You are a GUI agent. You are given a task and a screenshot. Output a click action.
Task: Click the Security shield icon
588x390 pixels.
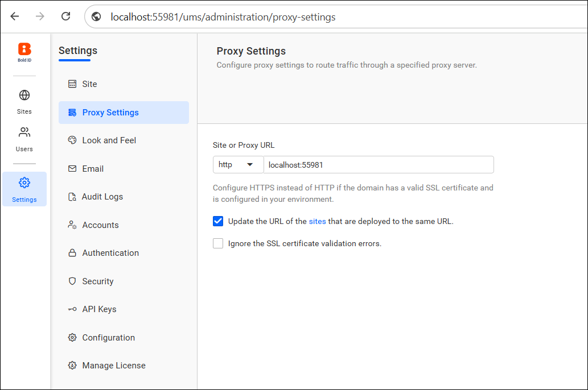click(72, 281)
